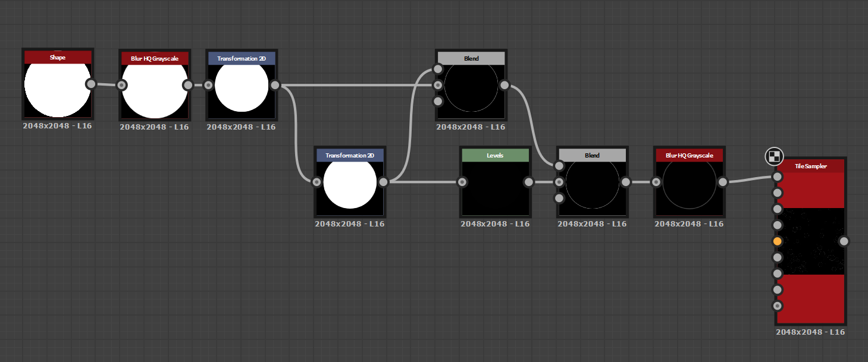868x362 pixels.
Task: Click first Blur HQ Grayscale input connector
Action: tap(121, 85)
